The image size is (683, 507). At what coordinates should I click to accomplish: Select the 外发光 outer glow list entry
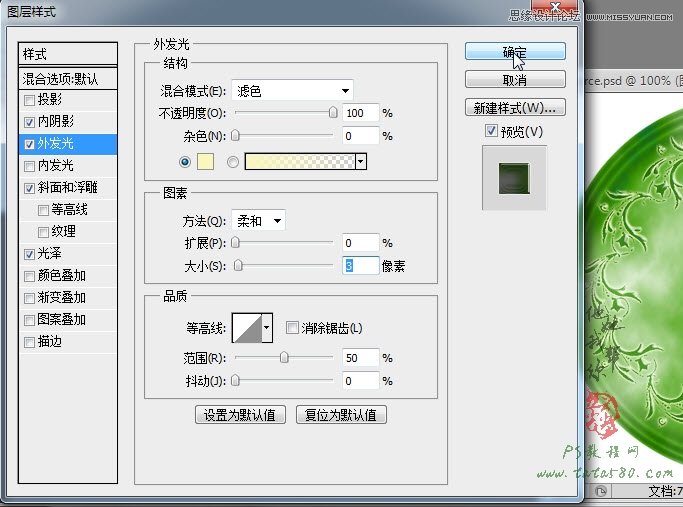coord(68,144)
